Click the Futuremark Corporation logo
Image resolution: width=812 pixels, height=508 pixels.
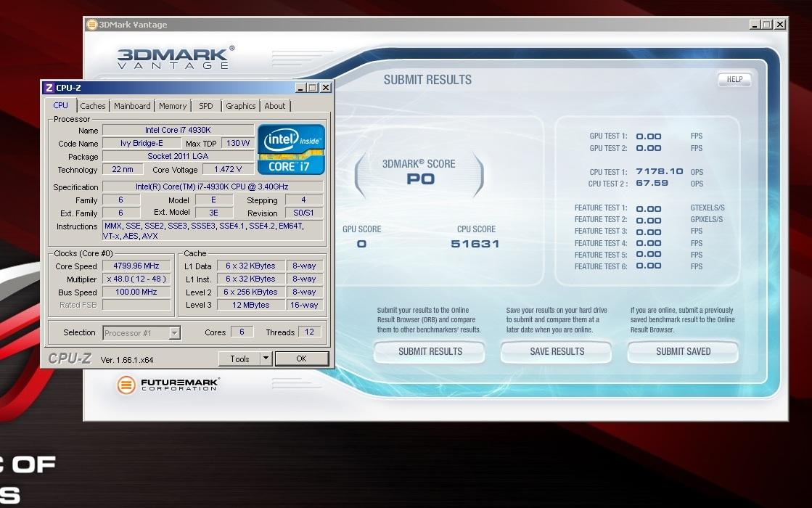click(x=168, y=385)
